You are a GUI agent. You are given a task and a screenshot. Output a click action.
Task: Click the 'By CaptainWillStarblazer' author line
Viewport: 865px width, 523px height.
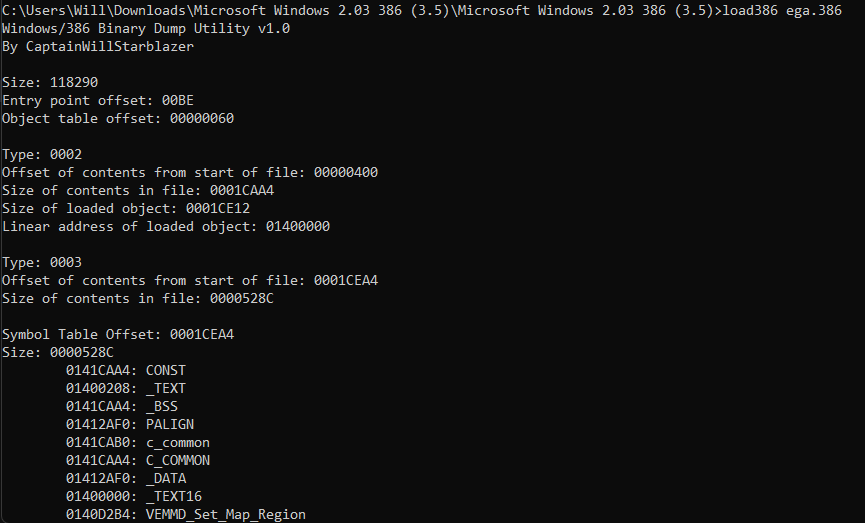coord(98,47)
